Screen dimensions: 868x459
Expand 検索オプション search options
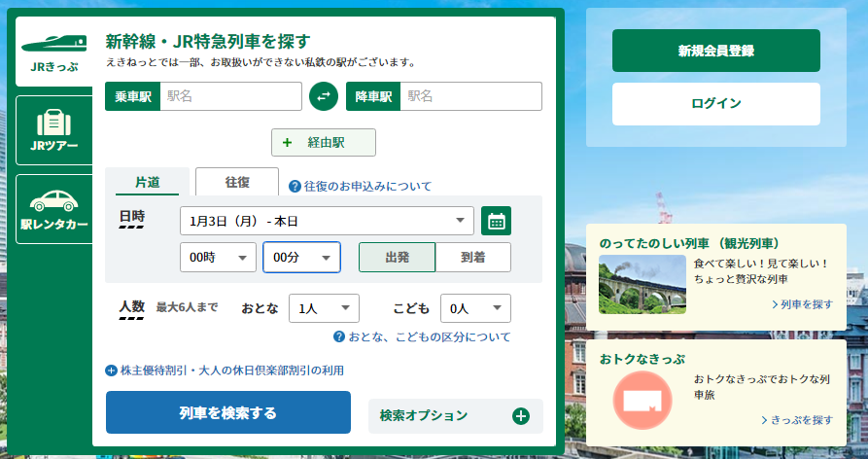456,416
